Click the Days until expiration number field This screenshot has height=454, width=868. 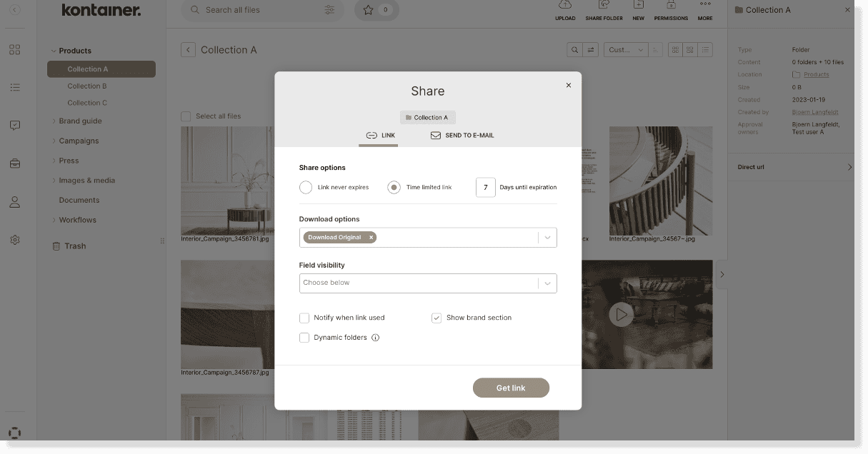pyautogui.click(x=485, y=187)
